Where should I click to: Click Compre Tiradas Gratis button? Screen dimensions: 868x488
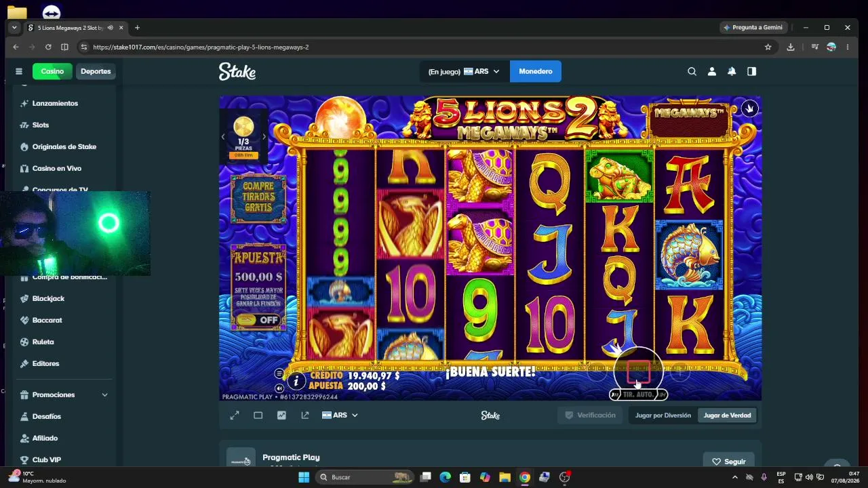tap(258, 198)
